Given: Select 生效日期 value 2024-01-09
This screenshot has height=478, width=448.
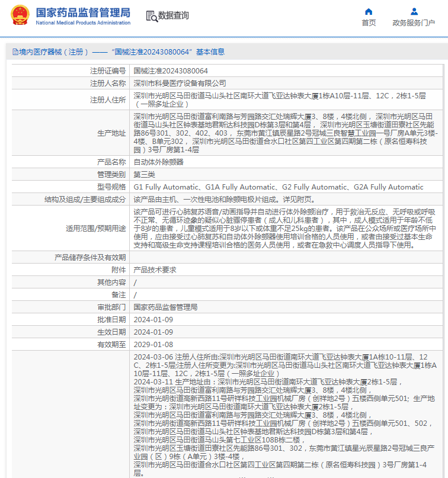Looking at the screenshot, I should (x=153, y=332).
